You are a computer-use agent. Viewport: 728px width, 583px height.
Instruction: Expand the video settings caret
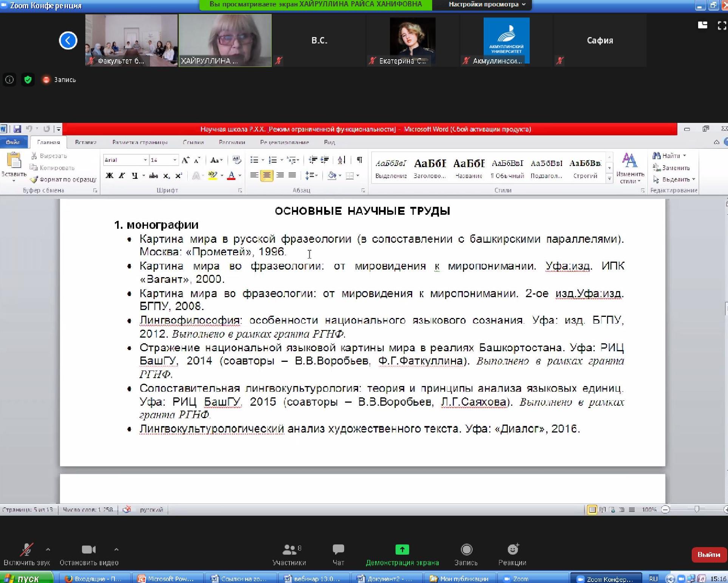coord(116,549)
